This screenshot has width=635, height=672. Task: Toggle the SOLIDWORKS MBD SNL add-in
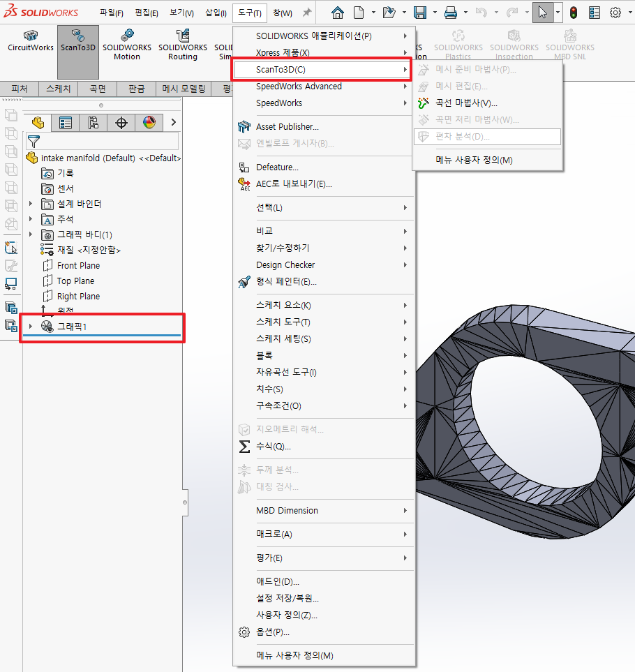click(x=570, y=45)
